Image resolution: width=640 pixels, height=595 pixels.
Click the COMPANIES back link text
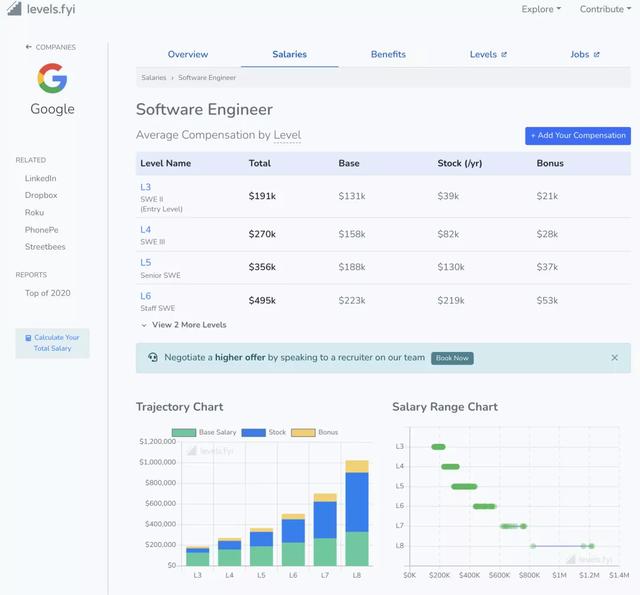tap(56, 47)
